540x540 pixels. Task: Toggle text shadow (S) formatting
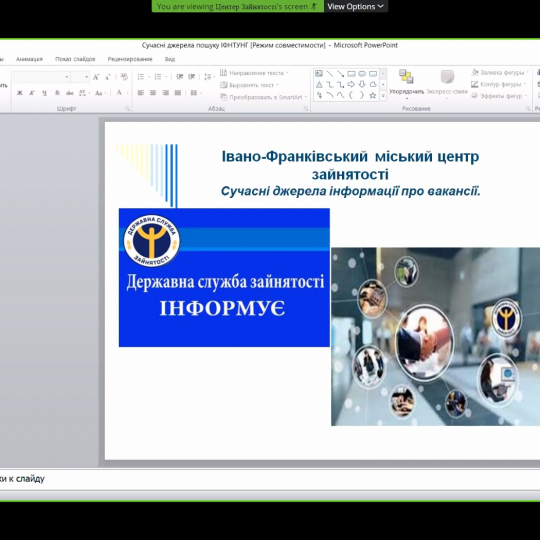(x=57, y=93)
